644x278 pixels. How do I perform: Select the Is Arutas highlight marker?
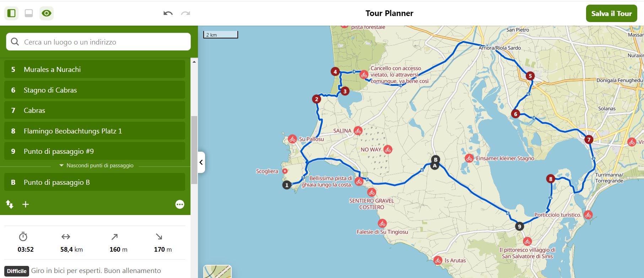click(x=438, y=260)
